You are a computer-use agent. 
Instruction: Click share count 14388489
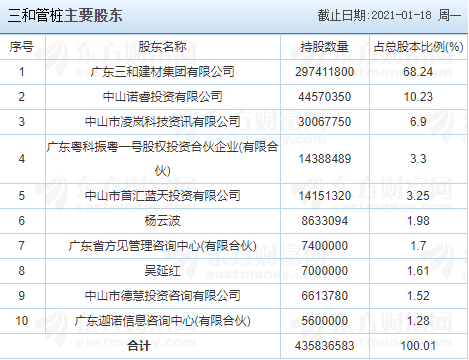point(324,159)
